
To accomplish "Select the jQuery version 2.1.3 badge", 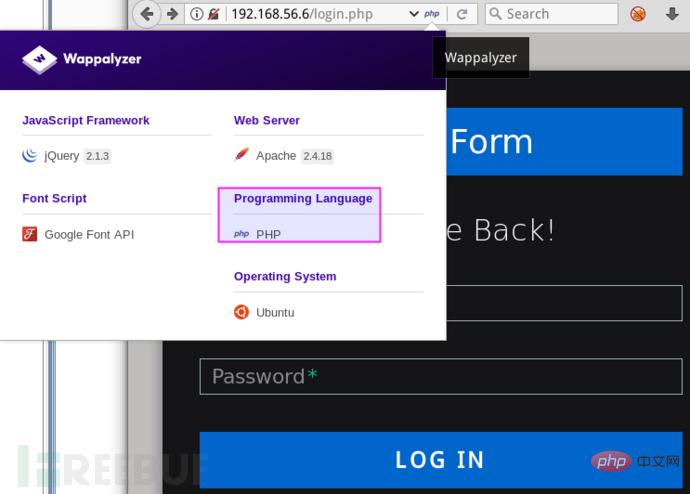I will (x=97, y=156).
